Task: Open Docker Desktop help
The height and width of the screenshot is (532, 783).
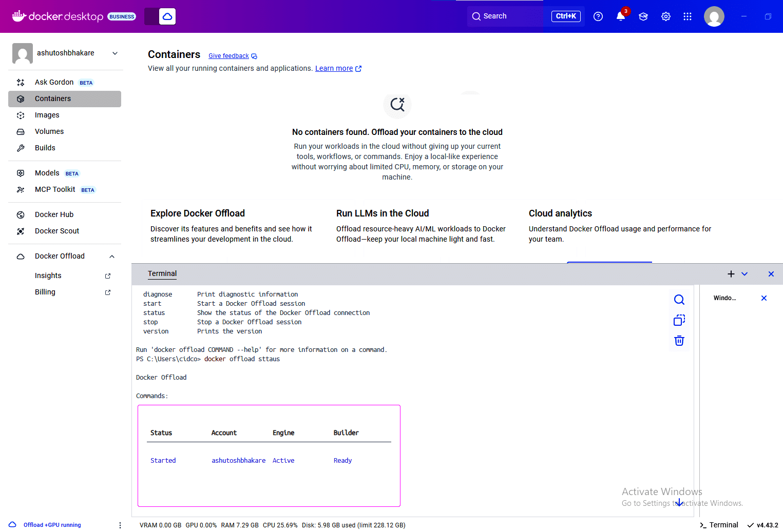Action: (x=598, y=16)
